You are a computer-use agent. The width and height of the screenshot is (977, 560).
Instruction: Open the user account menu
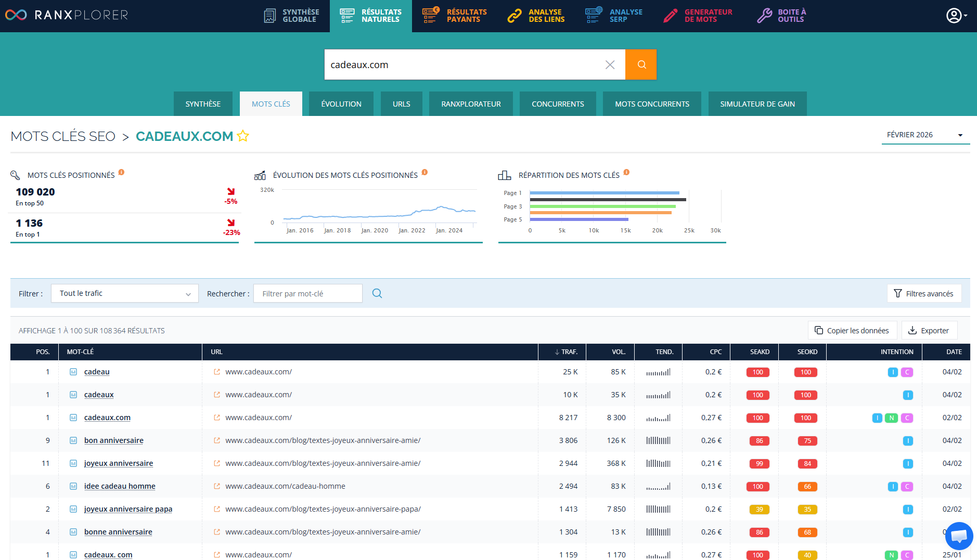pos(956,16)
